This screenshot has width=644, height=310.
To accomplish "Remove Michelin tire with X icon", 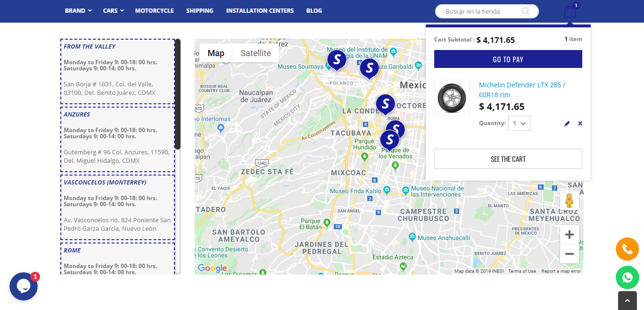I will coord(580,124).
